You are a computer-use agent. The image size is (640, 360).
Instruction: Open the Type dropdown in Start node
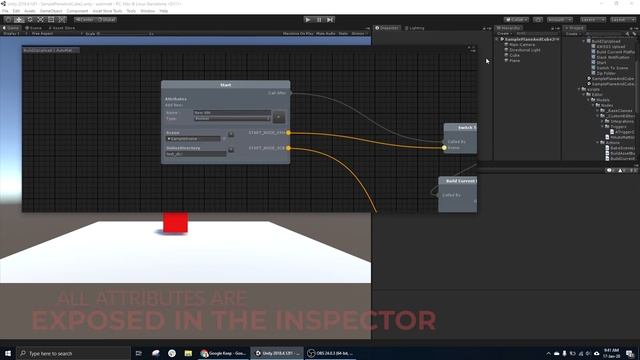point(232,118)
